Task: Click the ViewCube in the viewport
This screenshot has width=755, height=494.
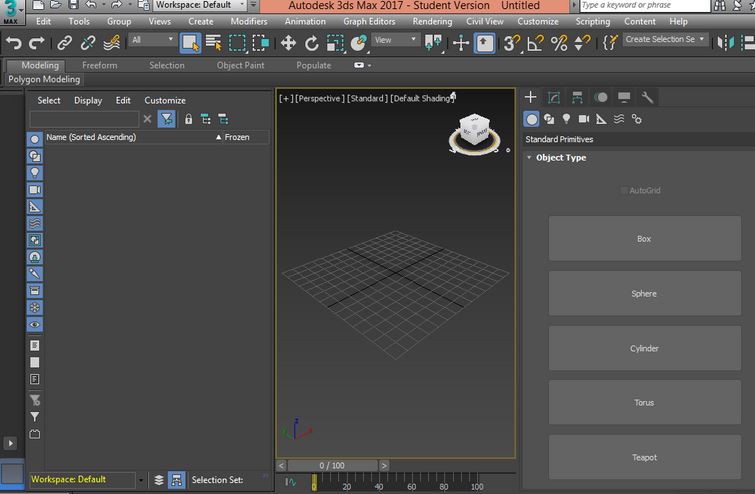Action: coord(474,130)
